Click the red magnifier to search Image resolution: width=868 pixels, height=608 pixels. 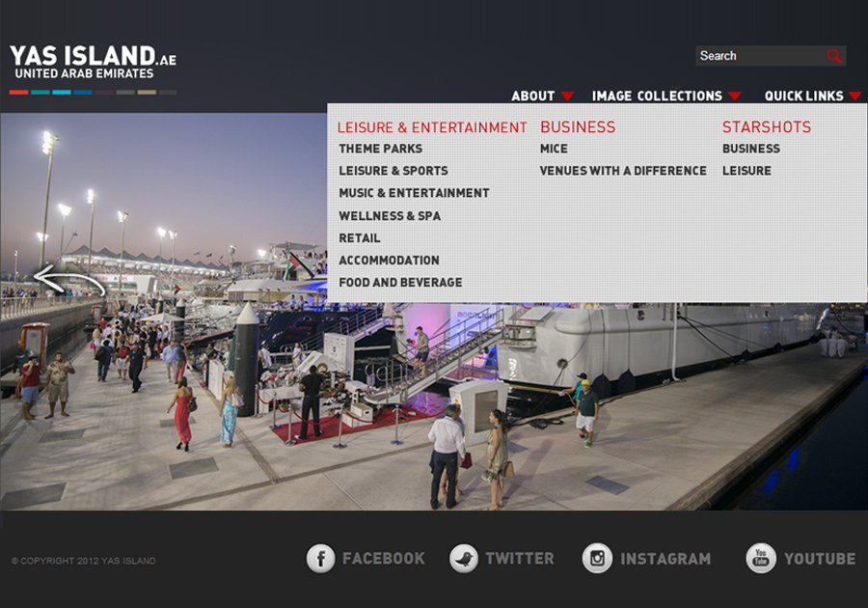[x=835, y=55]
